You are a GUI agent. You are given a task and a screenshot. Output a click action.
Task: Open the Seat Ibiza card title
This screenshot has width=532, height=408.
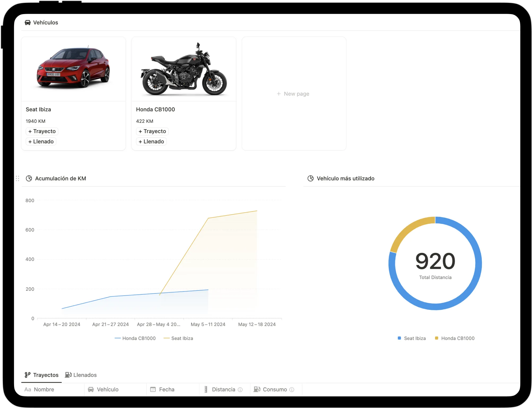click(38, 109)
